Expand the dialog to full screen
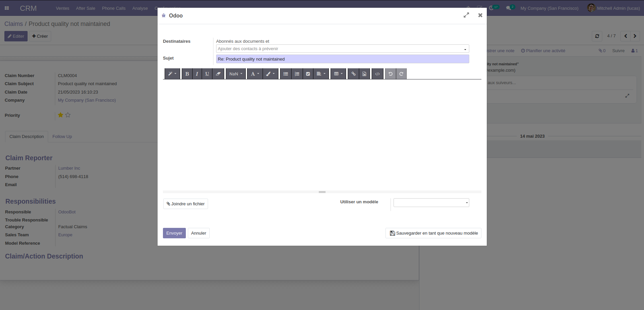The image size is (644, 310). [466, 15]
